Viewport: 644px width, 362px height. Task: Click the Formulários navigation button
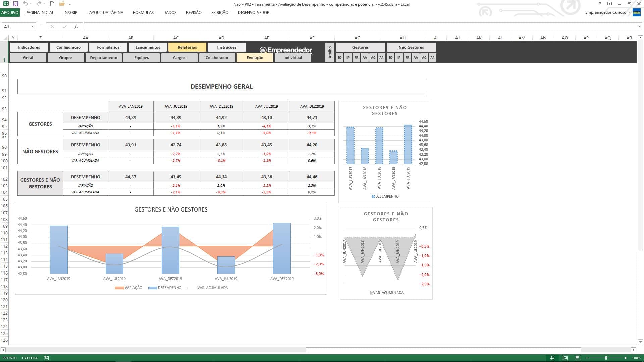point(108,47)
